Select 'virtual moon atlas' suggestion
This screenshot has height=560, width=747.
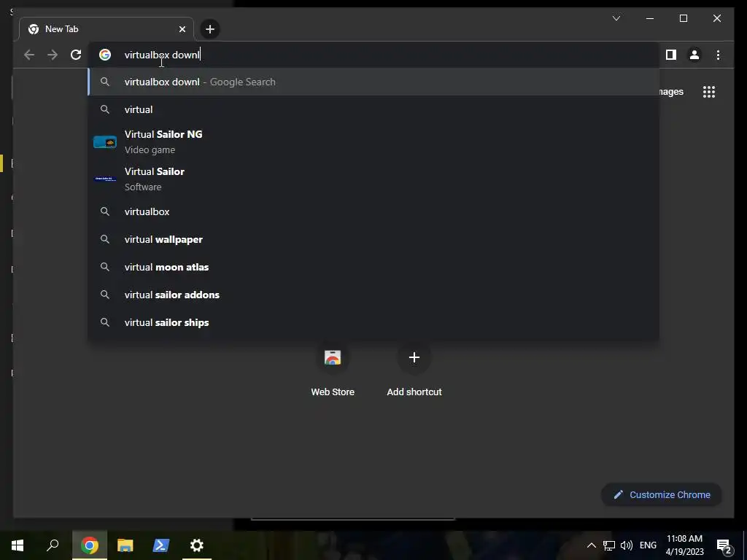click(x=373, y=267)
